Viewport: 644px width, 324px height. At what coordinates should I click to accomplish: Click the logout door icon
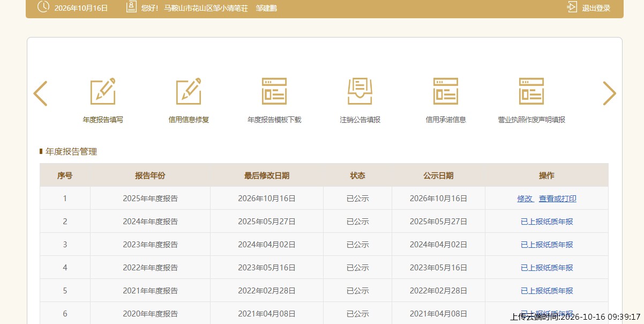tap(572, 8)
